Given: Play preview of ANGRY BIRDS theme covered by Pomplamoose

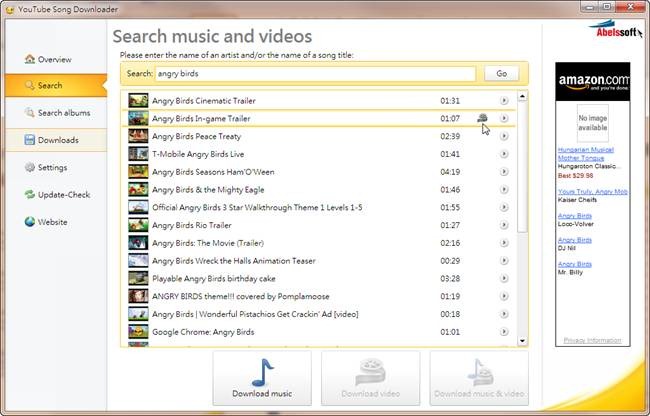Looking at the screenshot, I should 504,297.
